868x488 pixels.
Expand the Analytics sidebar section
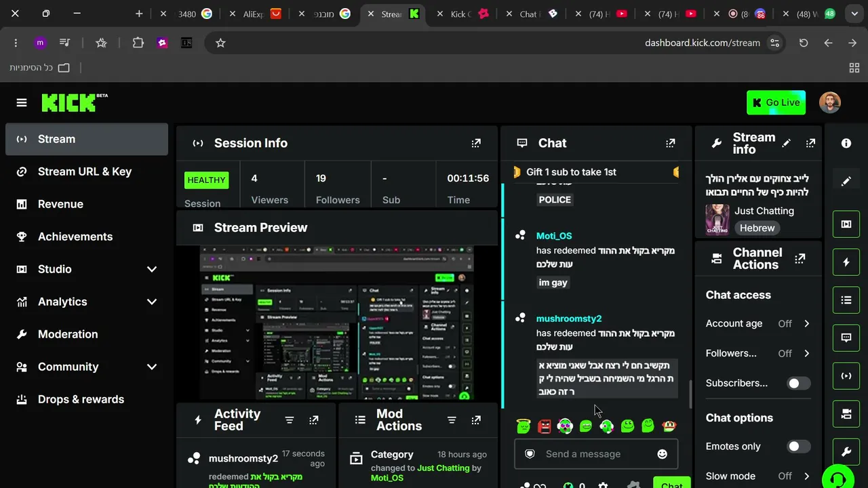152,302
